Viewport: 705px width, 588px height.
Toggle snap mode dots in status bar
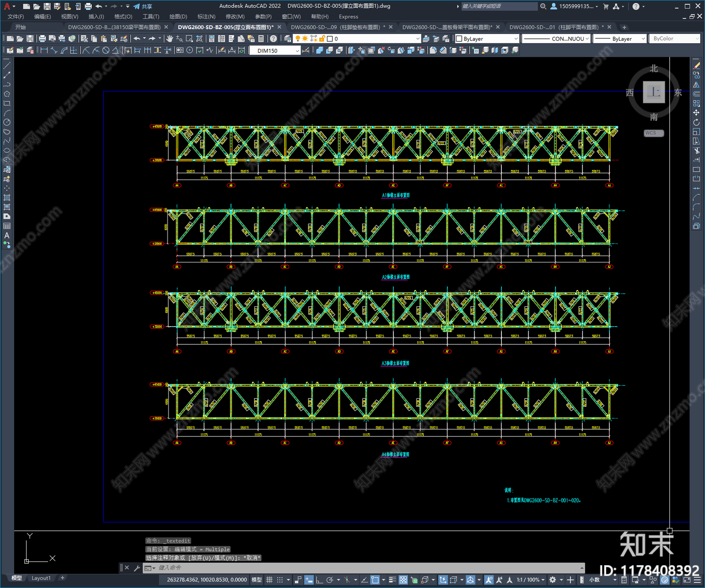(280, 580)
